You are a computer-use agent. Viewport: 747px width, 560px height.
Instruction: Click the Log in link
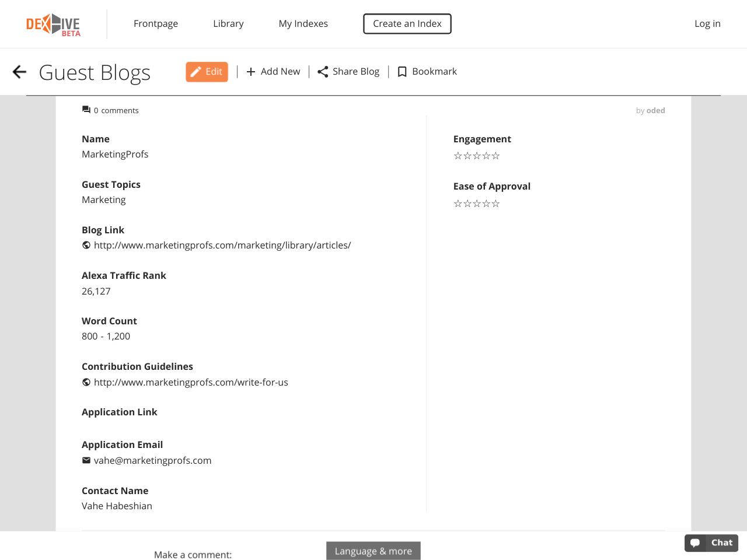(x=707, y=24)
